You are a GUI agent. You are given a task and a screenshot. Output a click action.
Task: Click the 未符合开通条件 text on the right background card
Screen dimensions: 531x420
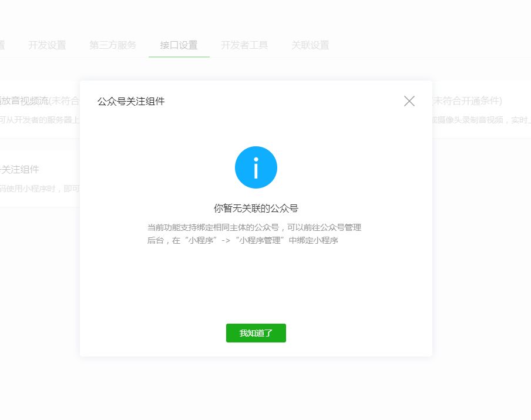(x=467, y=100)
